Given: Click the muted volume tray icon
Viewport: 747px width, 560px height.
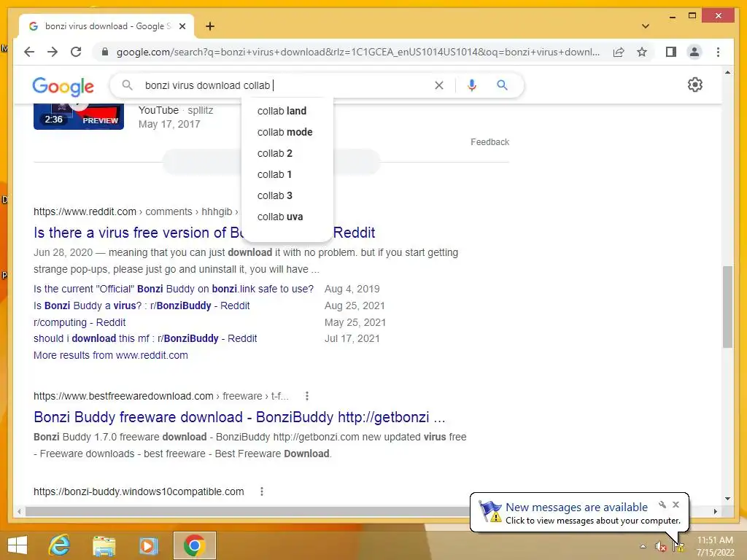Looking at the screenshot, I should click(x=660, y=547).
